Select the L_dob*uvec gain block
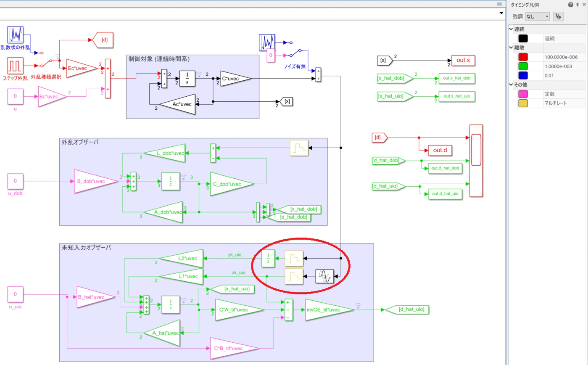This screenshot has width=588, height=365. [x=165, y=153]
